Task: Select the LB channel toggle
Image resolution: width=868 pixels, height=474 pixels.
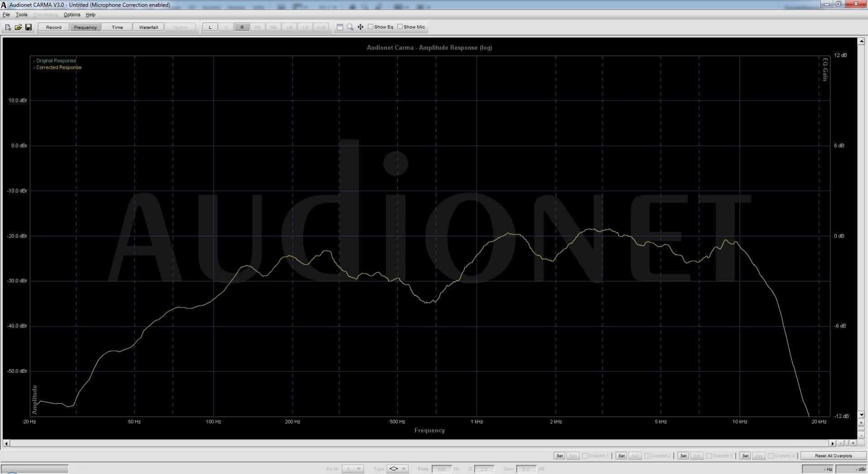Action: click(289, 27)
